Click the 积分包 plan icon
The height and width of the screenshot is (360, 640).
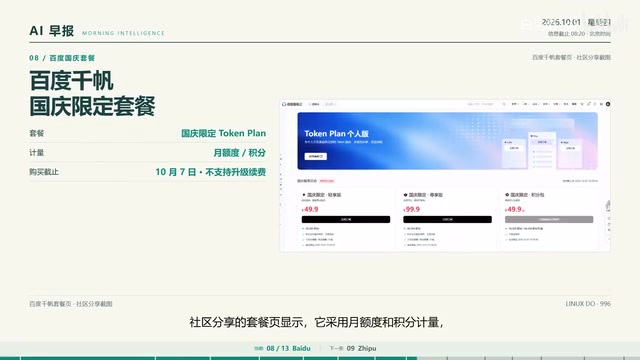click(x=507, y=195)
